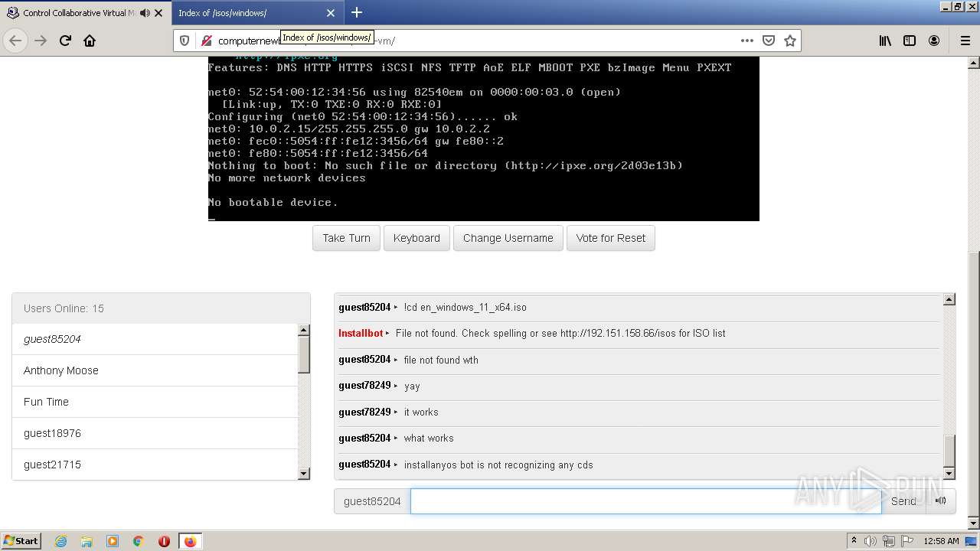The image size is (980, 551).
Task: Vote for Reset of the VM
Action: [611, 238]
